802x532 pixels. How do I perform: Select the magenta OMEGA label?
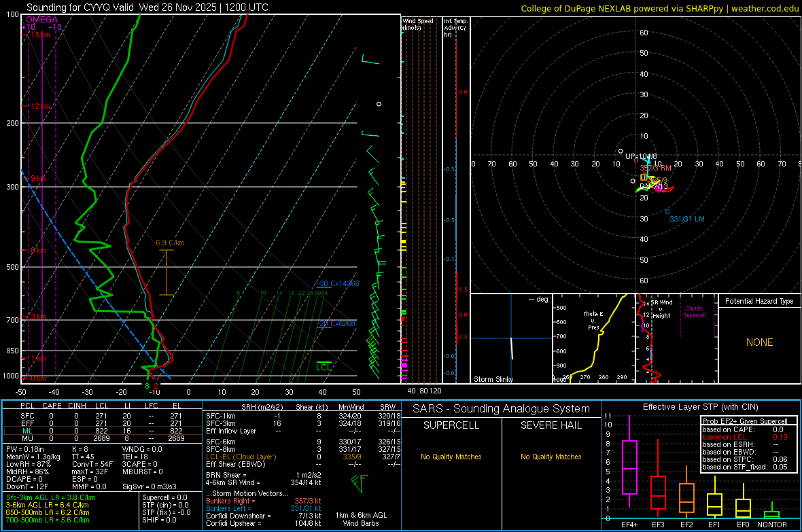coord(42,20)
